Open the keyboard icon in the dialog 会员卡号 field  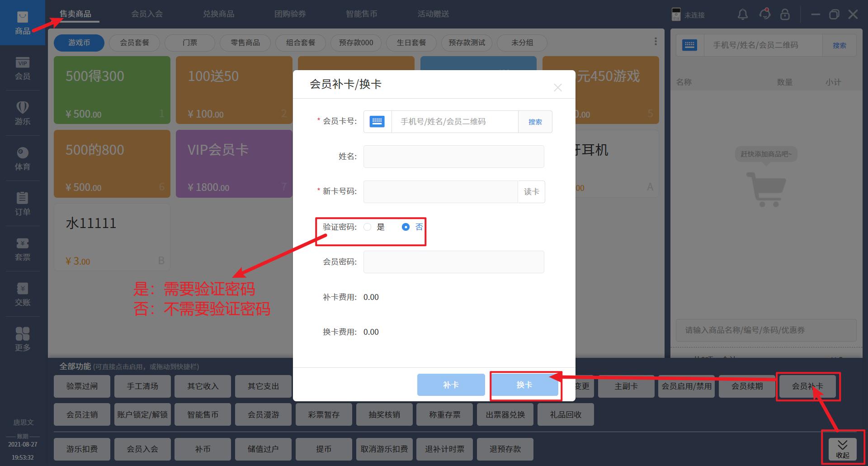(377, 121)
